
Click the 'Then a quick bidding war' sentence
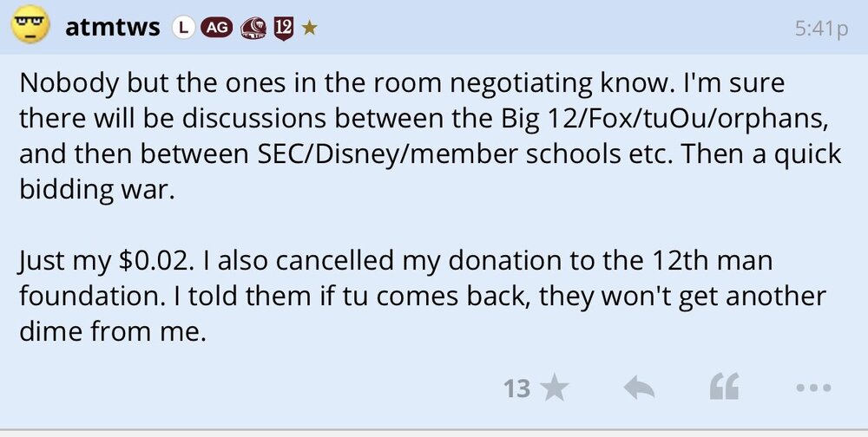coord(434,172)
